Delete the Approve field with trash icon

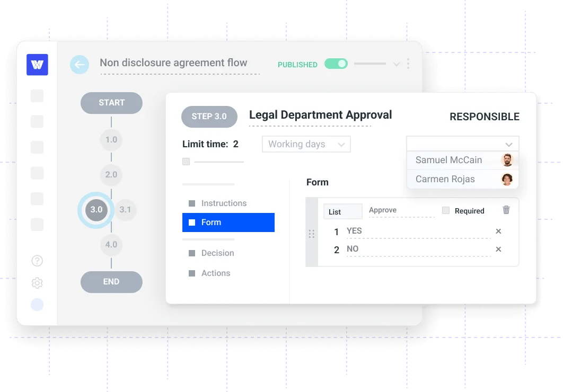(506, 210)
